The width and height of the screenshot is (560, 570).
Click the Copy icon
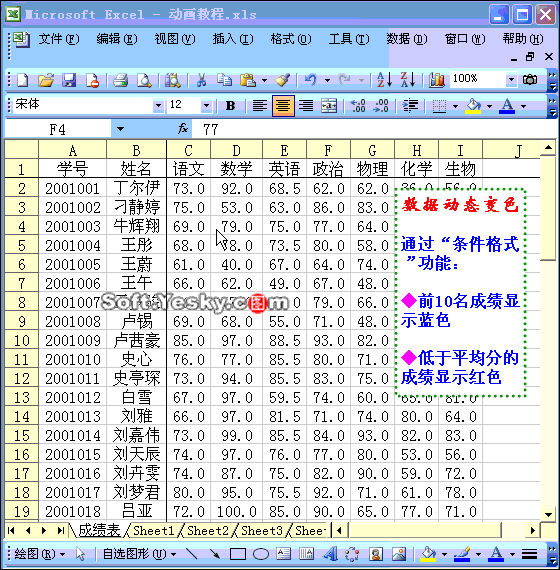tap(224, 80)
